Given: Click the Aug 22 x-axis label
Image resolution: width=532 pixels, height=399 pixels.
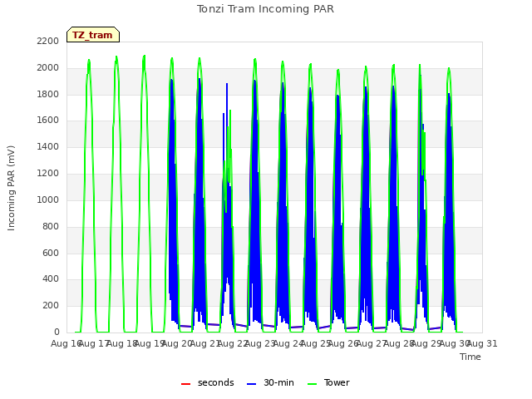Looking at the screenshot, I should tap(233, 343).
